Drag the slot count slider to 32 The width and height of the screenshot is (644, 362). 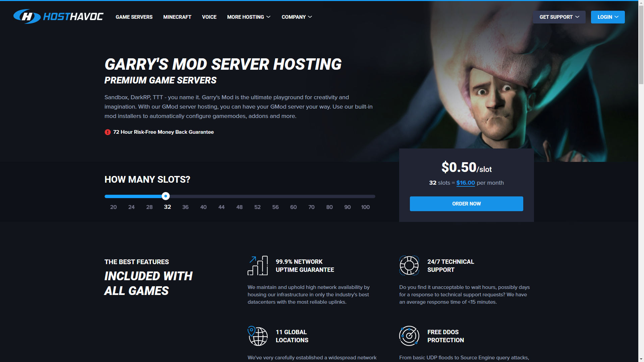pos(166,196)
